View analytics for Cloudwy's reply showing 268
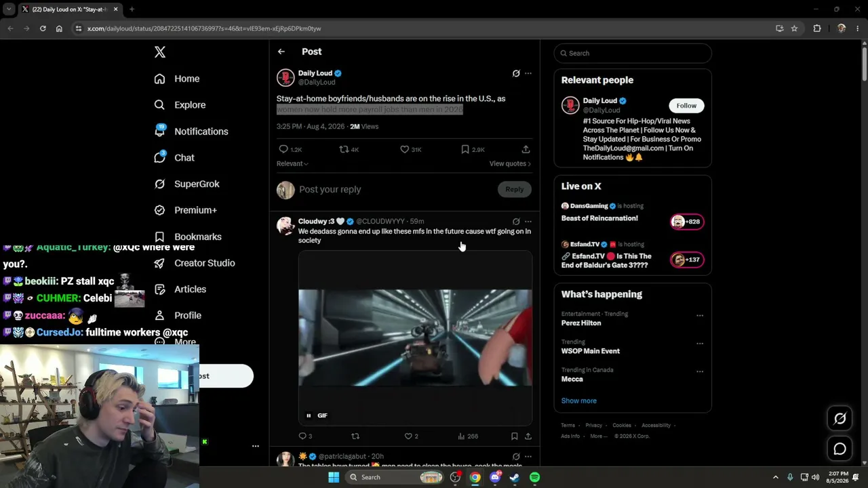This screenshot has height=488, width=868. pos(468,436)
